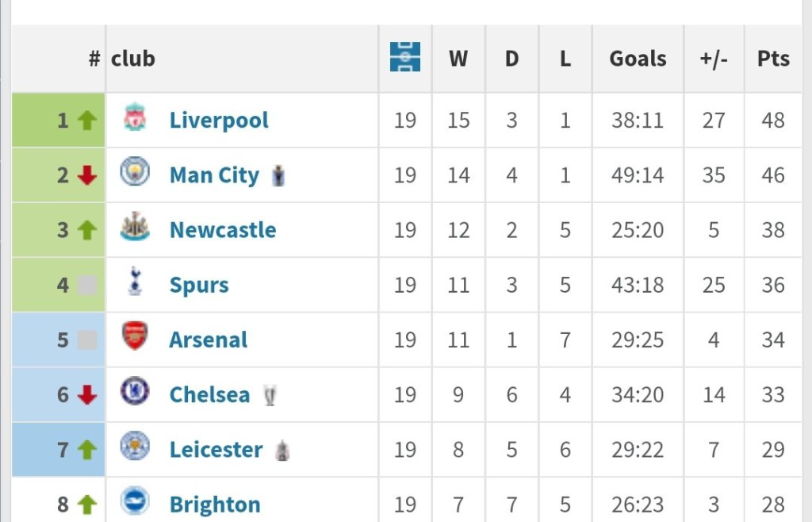
Task: Click the cup icon beside Chelsea
Action: (x=270, y=394)
